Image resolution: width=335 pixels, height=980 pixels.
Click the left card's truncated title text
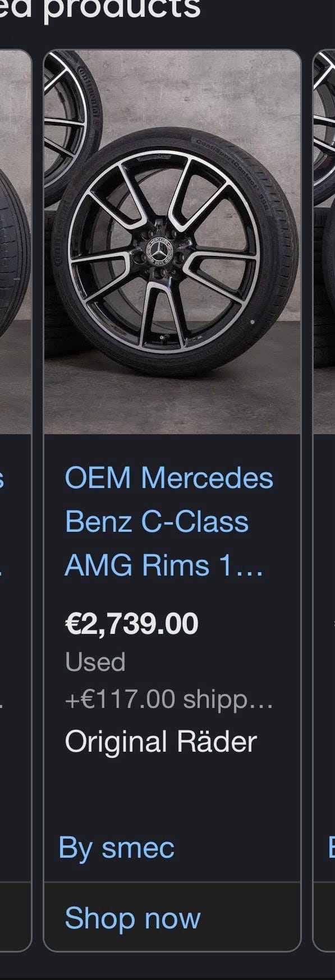coord(2,521)
